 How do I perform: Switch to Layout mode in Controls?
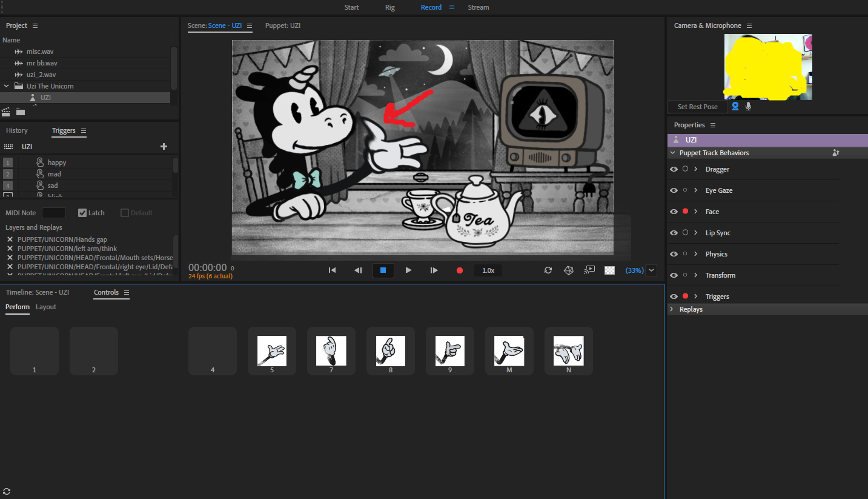(x=46, y=307)
